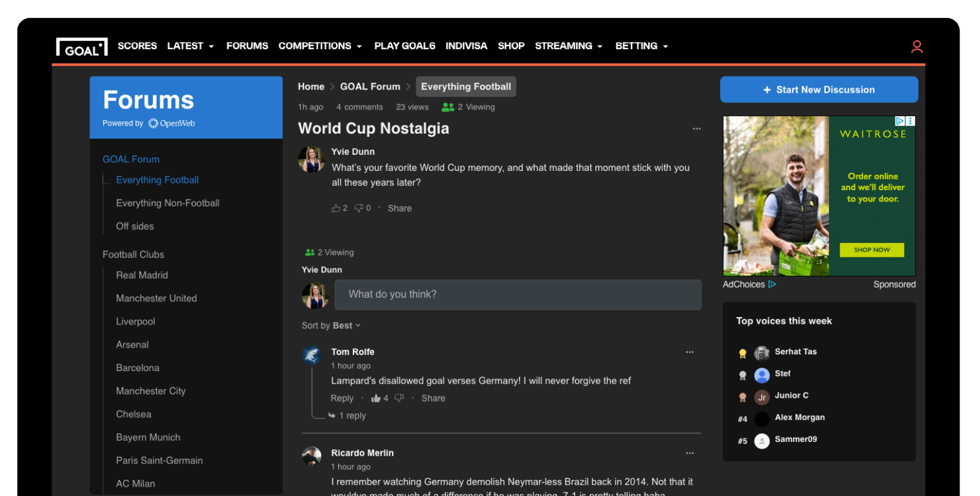Click the AdChoices icon below the ad
Image resolution: width=980 pixels, height=496 pixels.
click(x=772, y=284)
